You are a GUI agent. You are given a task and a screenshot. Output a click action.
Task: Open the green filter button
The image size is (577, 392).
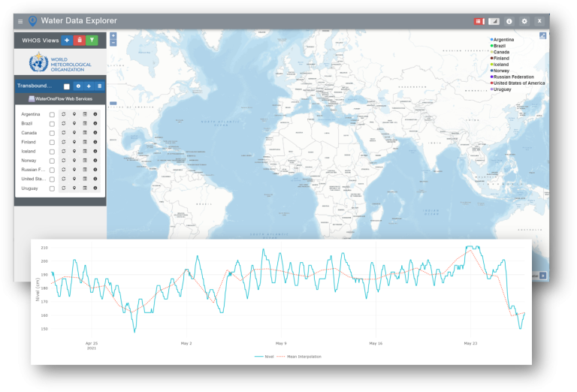[x=92, y=40]
